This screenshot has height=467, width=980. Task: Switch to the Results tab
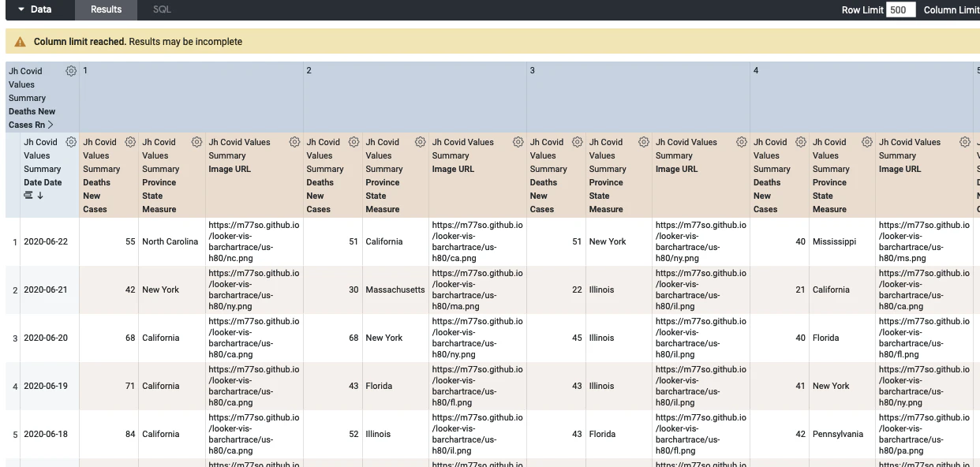click(x=106, y=9)
